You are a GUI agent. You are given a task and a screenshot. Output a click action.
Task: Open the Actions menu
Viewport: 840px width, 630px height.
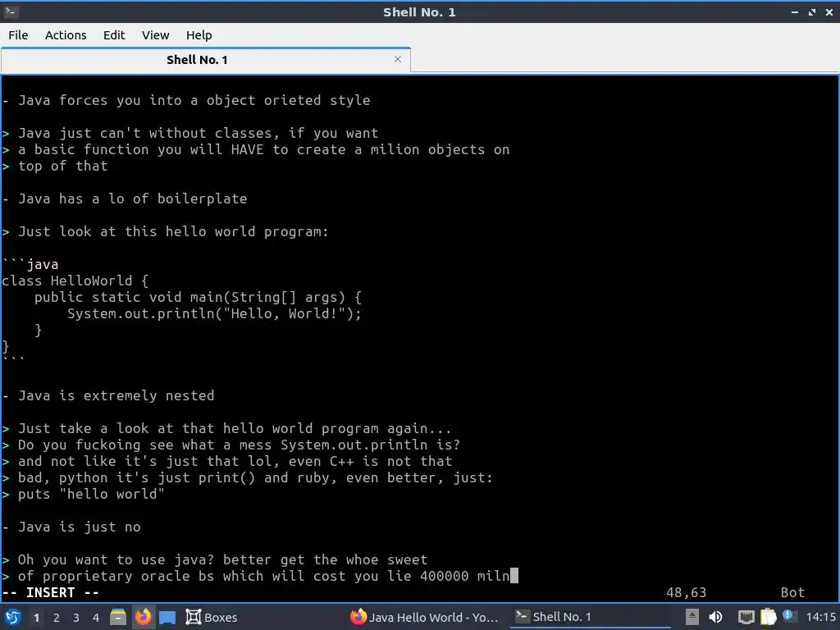point(66,35)
